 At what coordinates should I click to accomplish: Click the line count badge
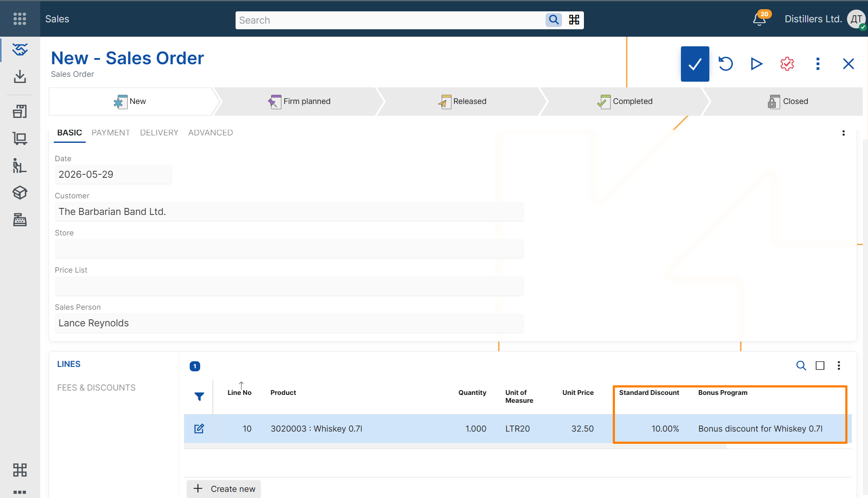pyautogui.click(x=194, y=367)
